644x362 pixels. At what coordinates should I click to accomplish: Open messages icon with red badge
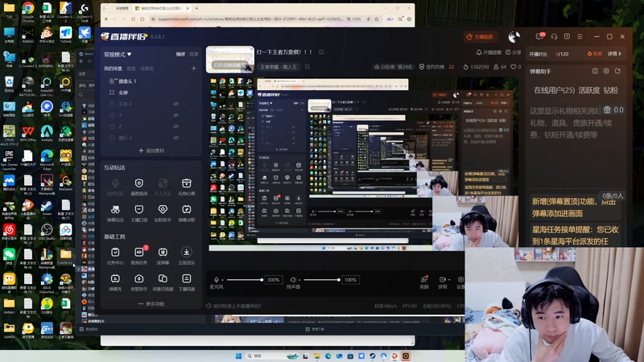[539, 36]
